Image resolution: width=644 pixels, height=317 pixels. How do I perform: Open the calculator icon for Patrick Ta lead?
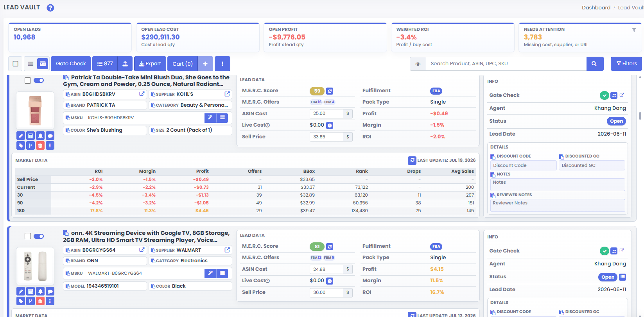(30, 136)
